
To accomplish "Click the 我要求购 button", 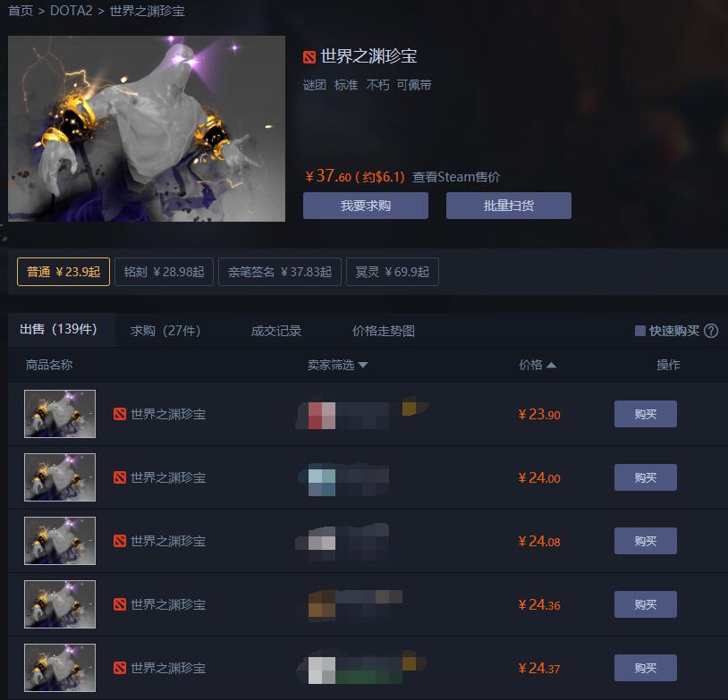I will 366,206.
